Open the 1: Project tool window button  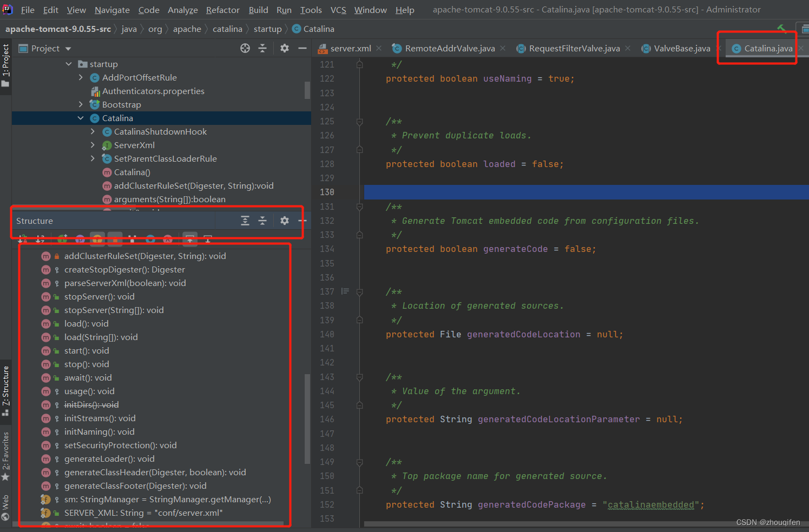[x=5, y=65]
